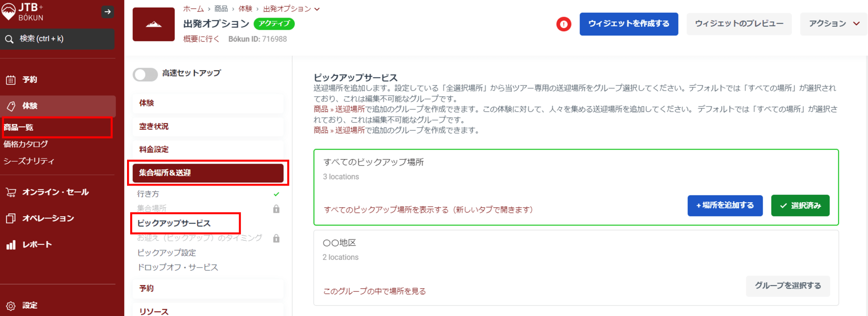Open the アクション dropdown menu
The width and height of the screenshot is (868, 316).
[x=833, y=24]
